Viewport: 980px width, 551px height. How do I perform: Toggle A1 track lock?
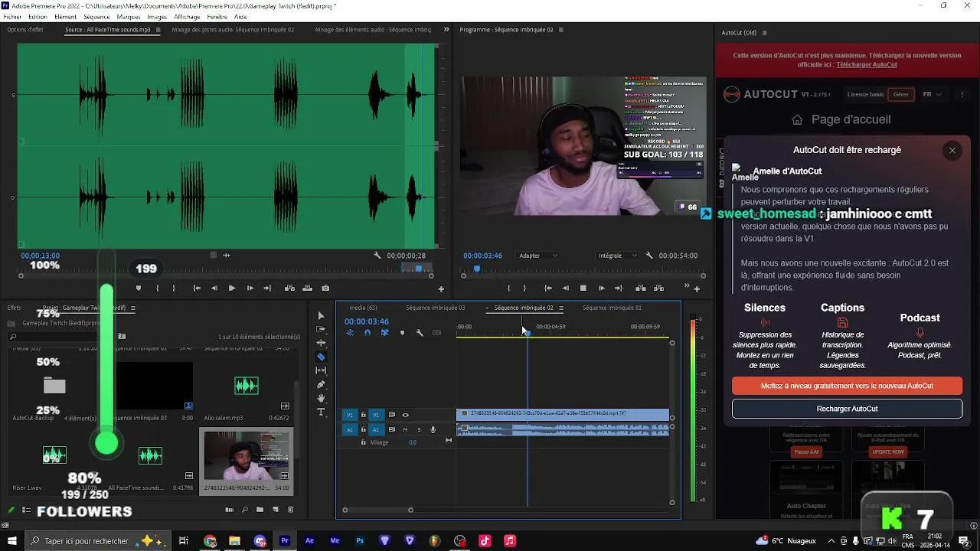click(x=363, y=429)
